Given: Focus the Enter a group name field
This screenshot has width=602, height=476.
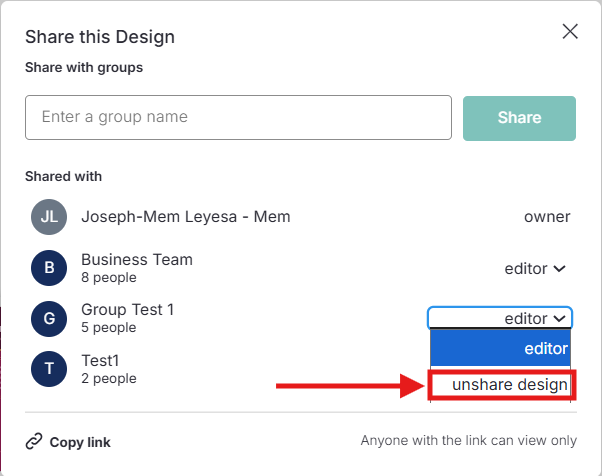Looking at the screenshot, I should click(x=238, y=117).
